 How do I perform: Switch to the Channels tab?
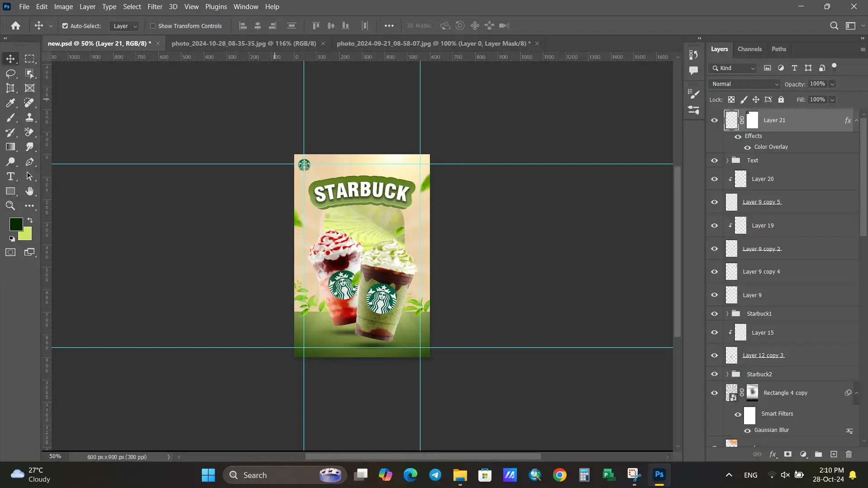point(749,49)
